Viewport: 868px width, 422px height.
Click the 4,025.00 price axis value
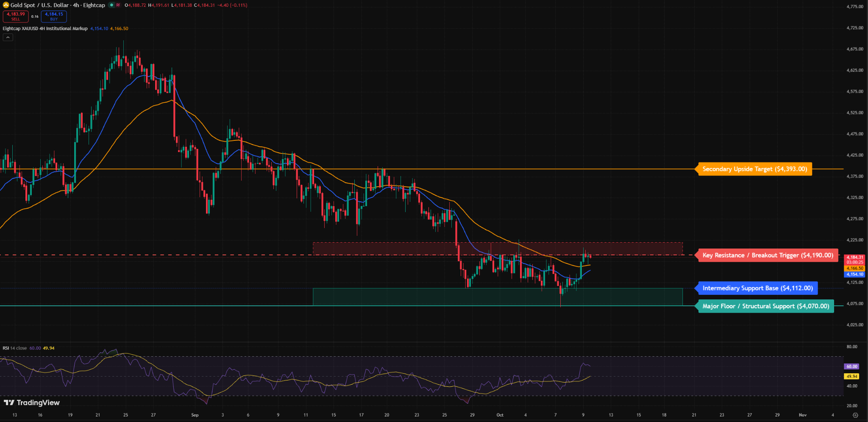coord(855,325)
